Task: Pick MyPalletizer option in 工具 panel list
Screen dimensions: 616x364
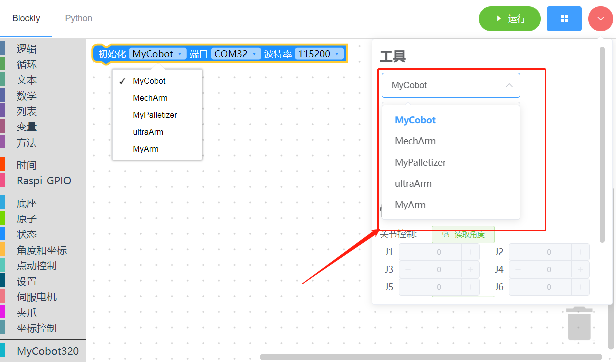Action: pyautogui.click(x=451, y=162)
